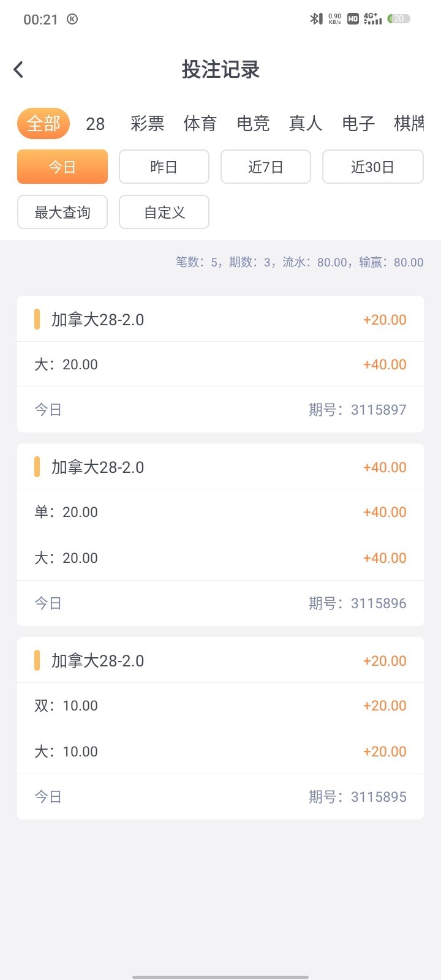Open bet record for 期号 3115895
Image resolution: width=441 pixels, height=980 pixels.
(221, 728)
